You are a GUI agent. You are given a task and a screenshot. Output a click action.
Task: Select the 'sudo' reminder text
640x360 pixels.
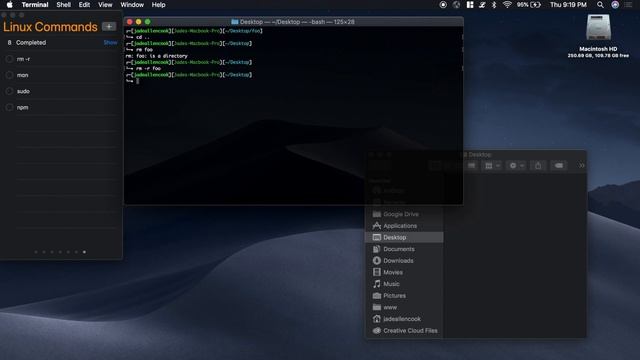click(23, 91)
